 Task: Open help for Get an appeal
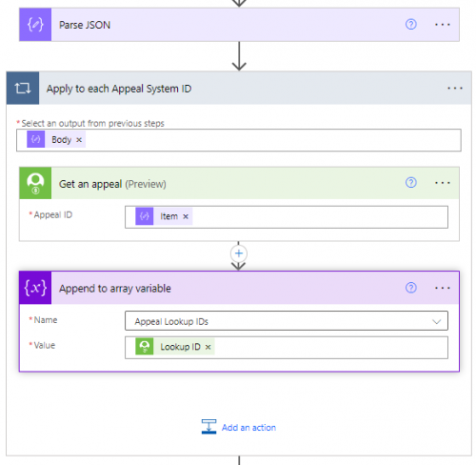(411, 183)
